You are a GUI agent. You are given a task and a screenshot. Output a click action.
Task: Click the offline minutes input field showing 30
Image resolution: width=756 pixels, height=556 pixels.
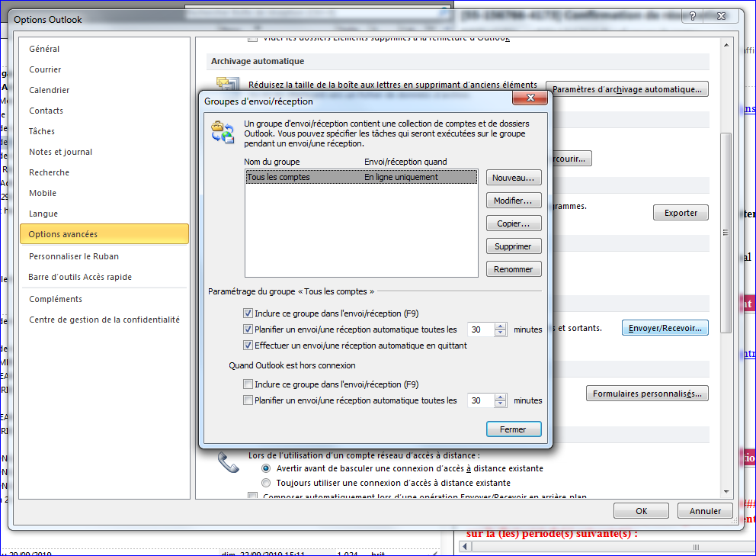coord(481,400)
